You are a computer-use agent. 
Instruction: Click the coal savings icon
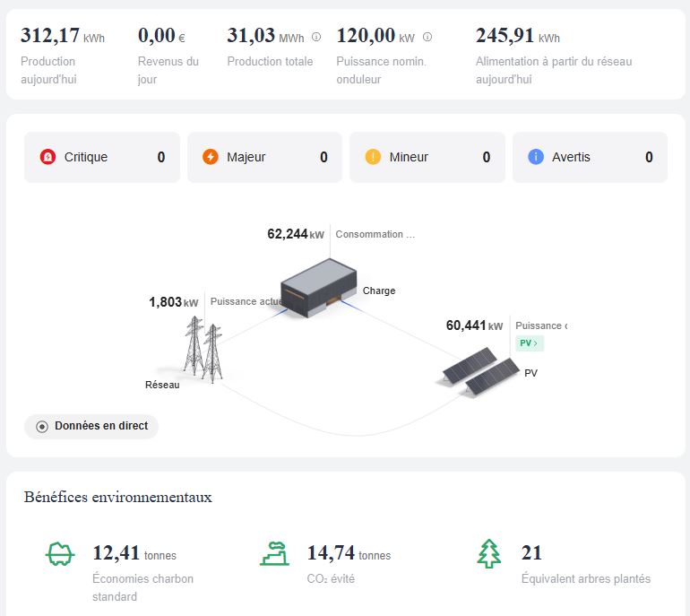[x=60, y=554]
